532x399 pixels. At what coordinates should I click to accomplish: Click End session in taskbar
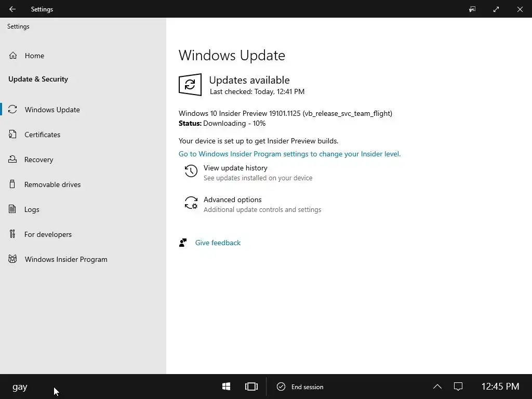point(308,387)
